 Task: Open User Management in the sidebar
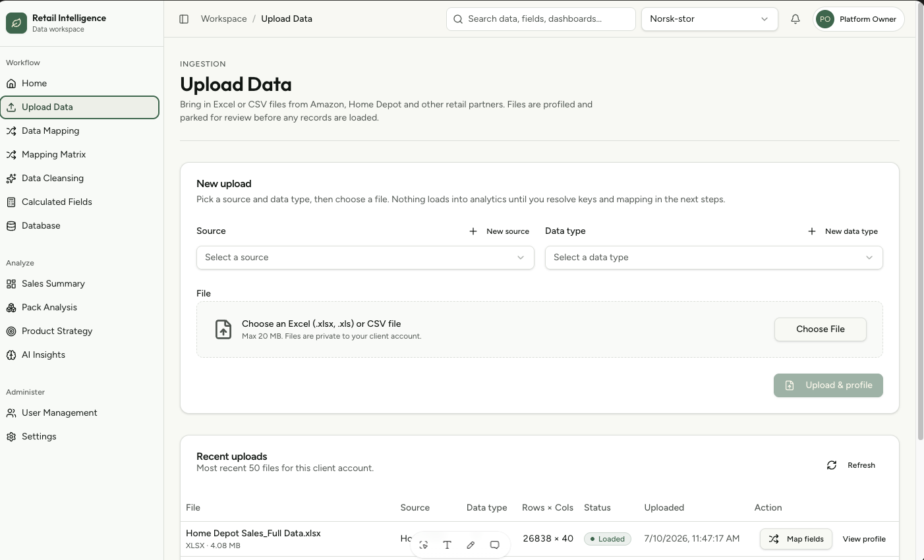tap(80, 413)
